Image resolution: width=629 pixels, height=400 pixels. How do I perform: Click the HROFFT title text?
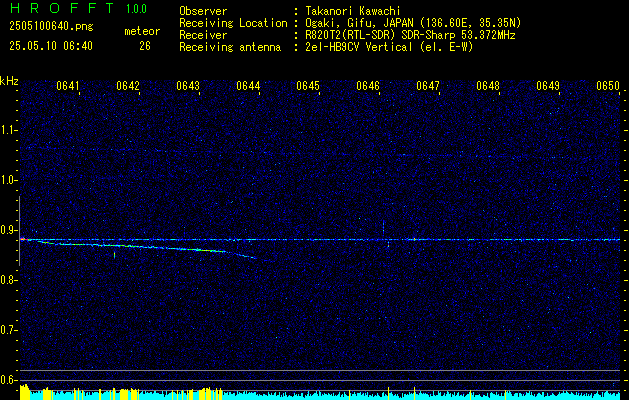click(x=63, y=8)
